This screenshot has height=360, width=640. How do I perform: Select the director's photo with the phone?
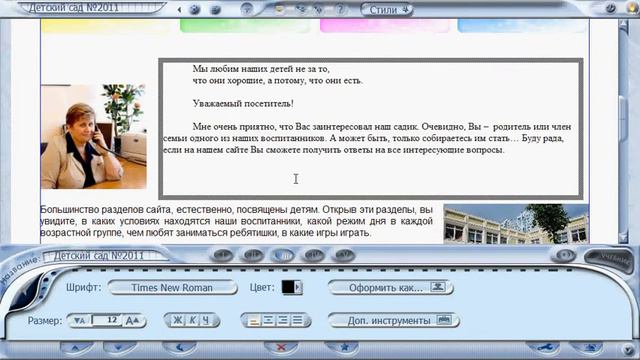94,136
